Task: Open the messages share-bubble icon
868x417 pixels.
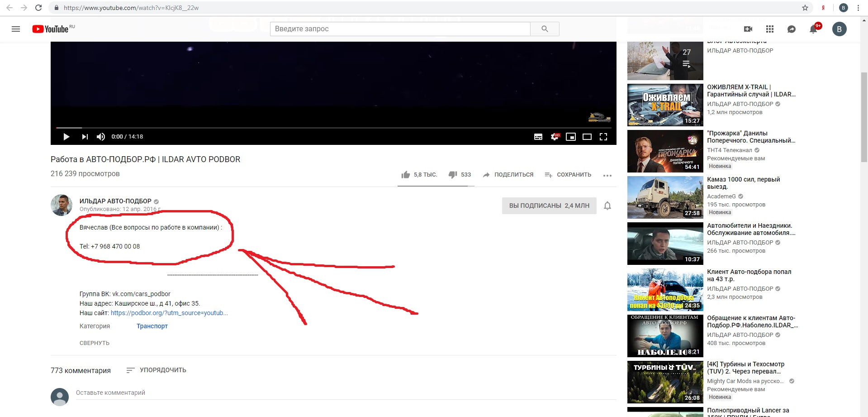Action: [792, 29]
